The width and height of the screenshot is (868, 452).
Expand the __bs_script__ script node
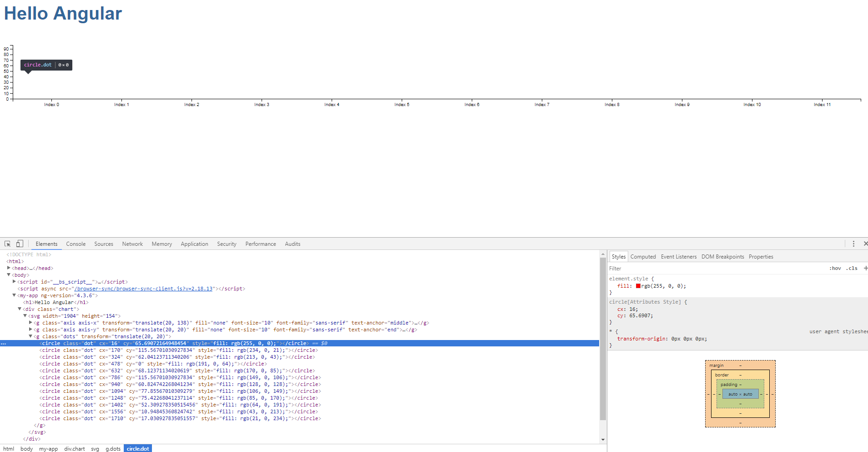(x=14, y=282)
